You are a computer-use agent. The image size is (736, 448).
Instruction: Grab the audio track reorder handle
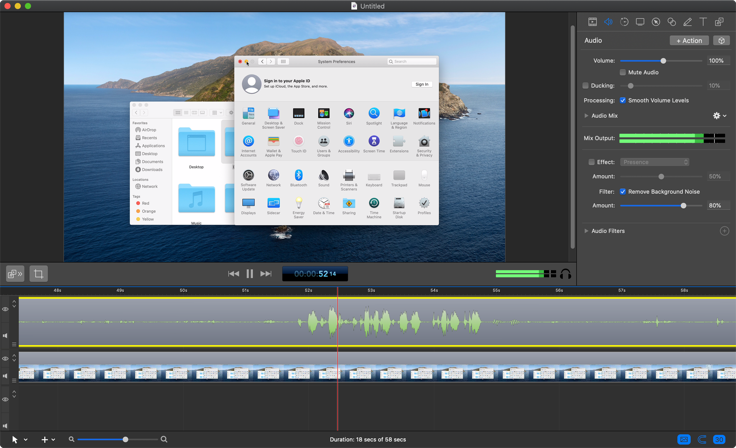(x=14, y=344)
